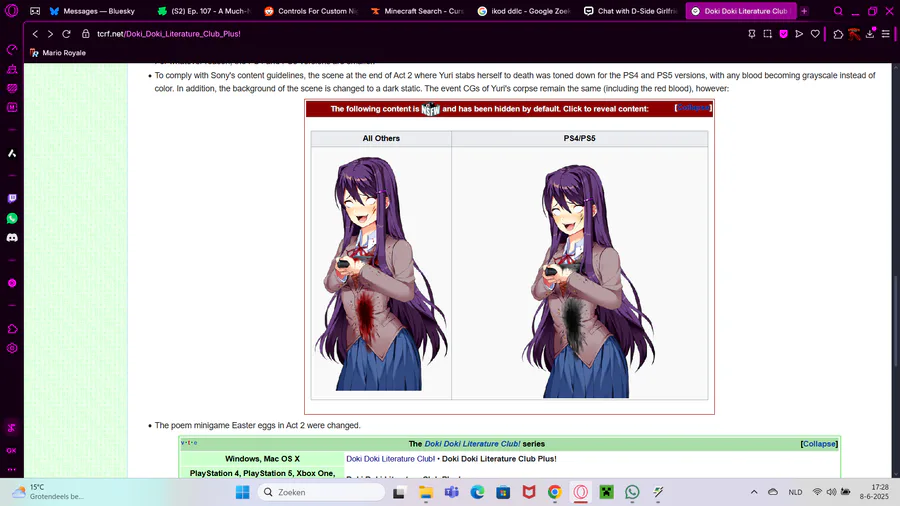Open the extensions cube icon
This screenshot has width=900, height=506.
(838, 34)
